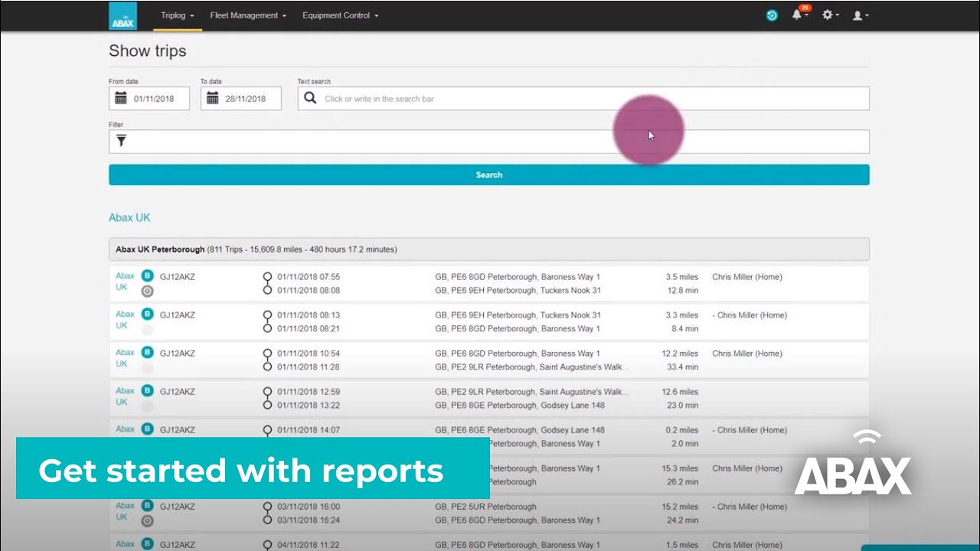Open the Abax UK heading link
Image resolution: width=980 pixels, height=551 pixels.
click(129, 217)
